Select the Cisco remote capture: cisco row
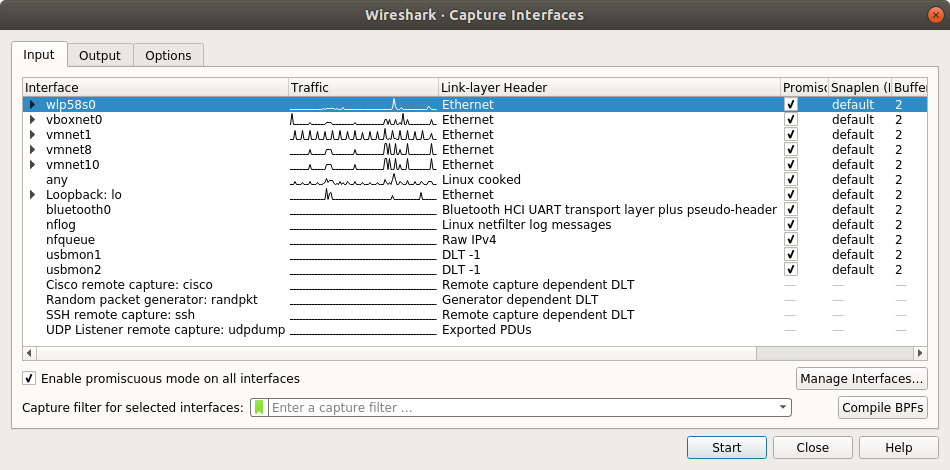The width and height of the screenshot is (950, 470). tap(475, 285)
